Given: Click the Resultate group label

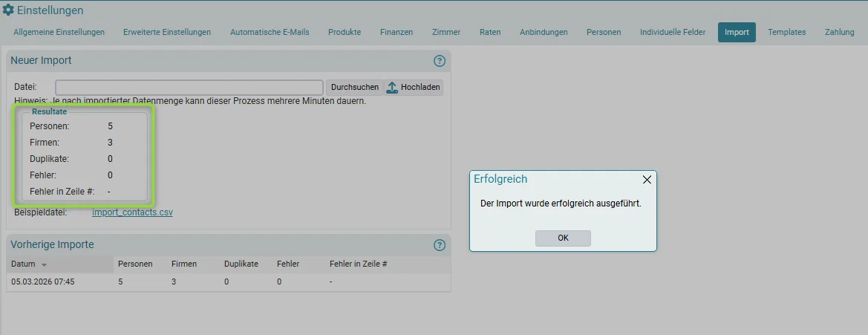Looking at the screenshot, I should pos(49,111).
